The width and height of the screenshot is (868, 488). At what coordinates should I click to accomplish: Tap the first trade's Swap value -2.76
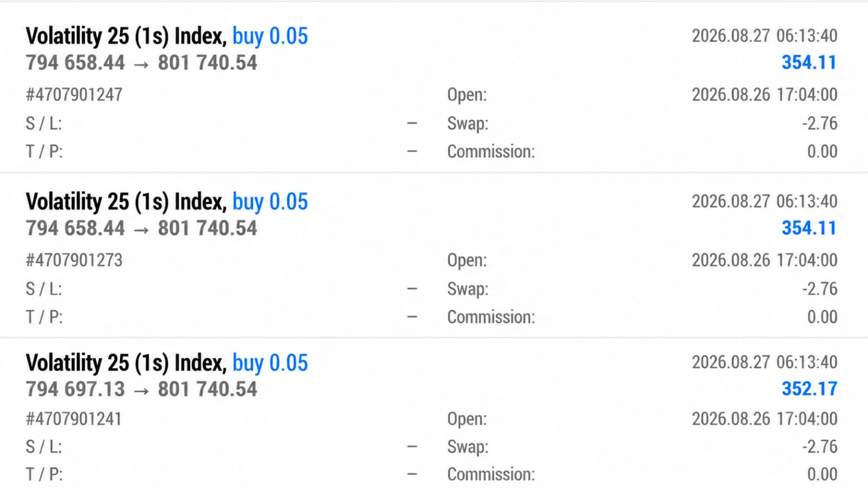[820, 124]
